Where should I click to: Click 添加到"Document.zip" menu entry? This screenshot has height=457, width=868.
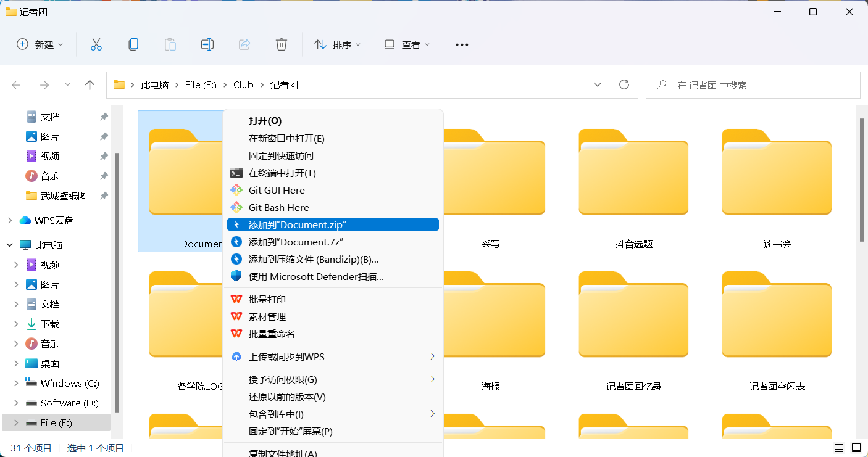pos(333,225)
